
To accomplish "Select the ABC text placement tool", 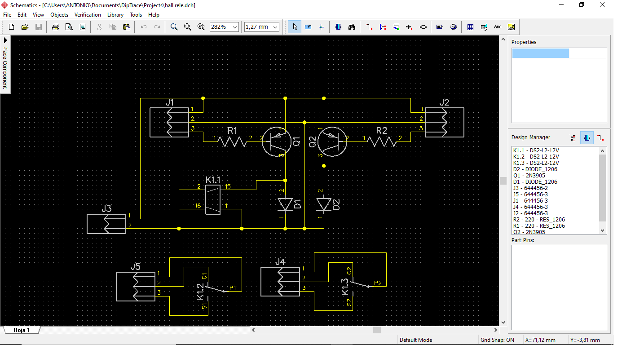I will coord(498,27).
